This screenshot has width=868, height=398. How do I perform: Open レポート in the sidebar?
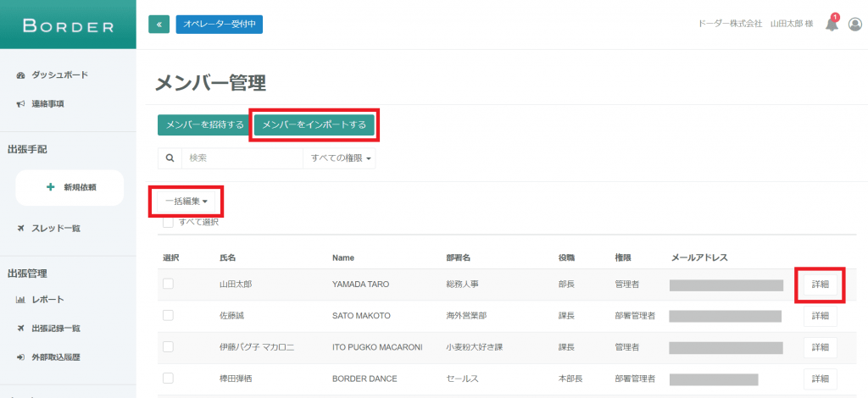pos(47,300)
